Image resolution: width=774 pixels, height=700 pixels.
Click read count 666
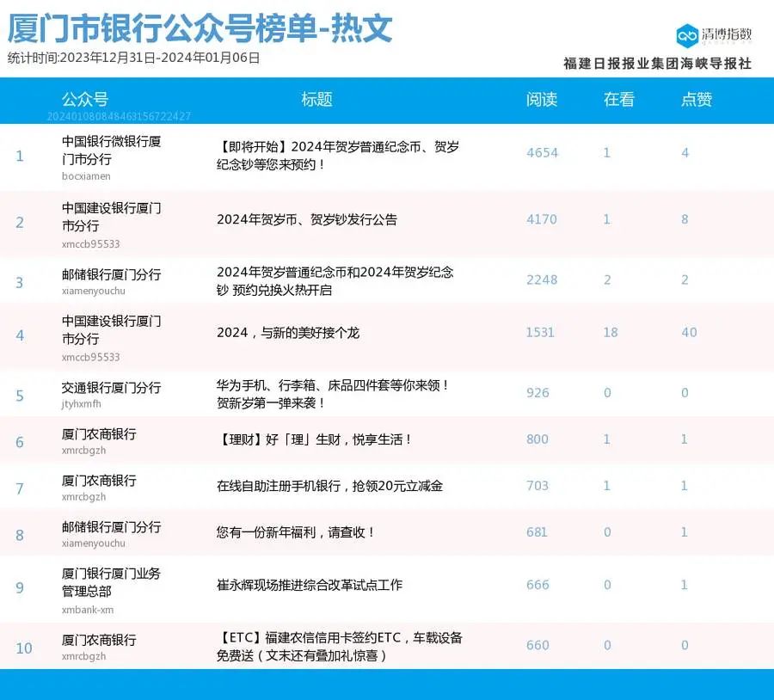coord(537,585)
